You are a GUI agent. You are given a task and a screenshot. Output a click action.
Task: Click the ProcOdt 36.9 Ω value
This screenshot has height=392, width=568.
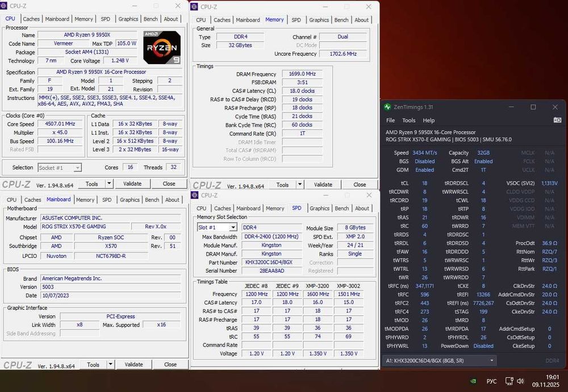[549, 243]
